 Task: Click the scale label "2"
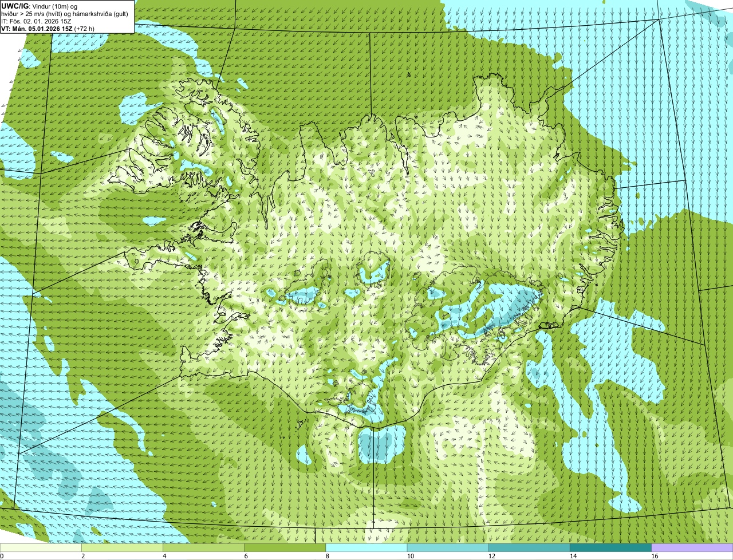[83, 556]
